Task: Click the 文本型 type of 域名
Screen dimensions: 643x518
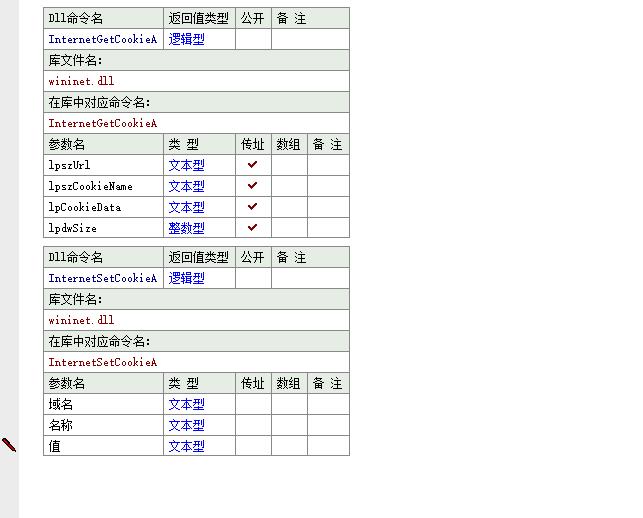Action: [186, 404]
